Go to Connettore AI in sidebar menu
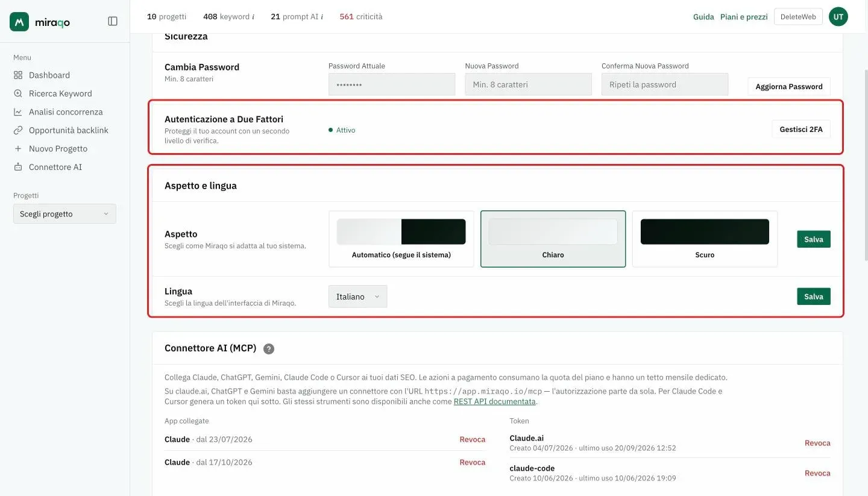 tap(55, 167)
